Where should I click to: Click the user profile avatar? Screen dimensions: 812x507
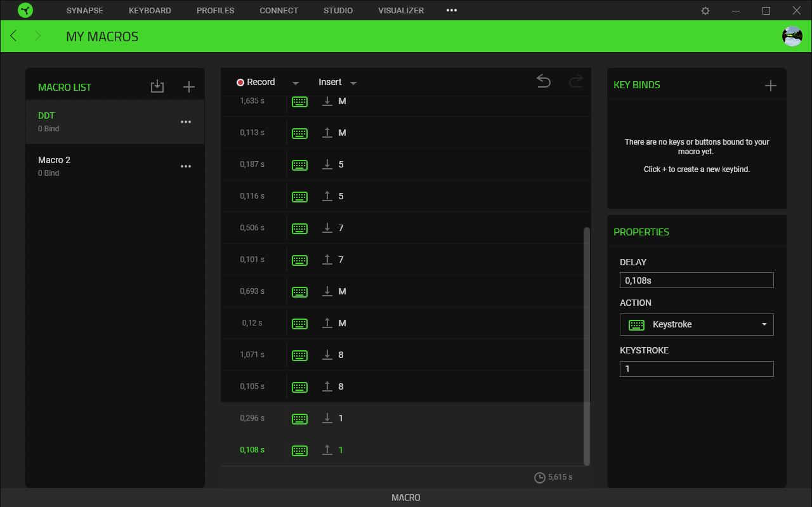pos(792,36)
